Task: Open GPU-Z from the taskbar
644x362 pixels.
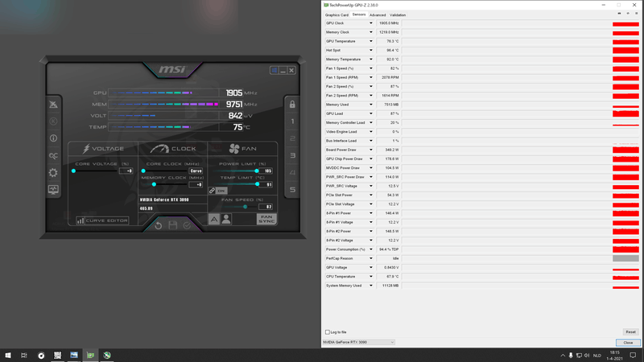Action: [90, 355]
